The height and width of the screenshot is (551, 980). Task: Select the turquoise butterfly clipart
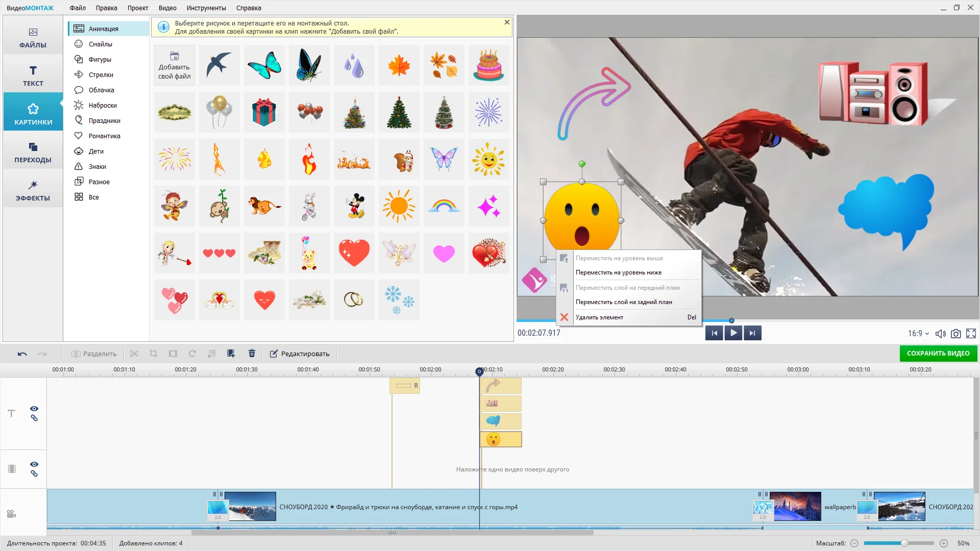pos(264,65)
